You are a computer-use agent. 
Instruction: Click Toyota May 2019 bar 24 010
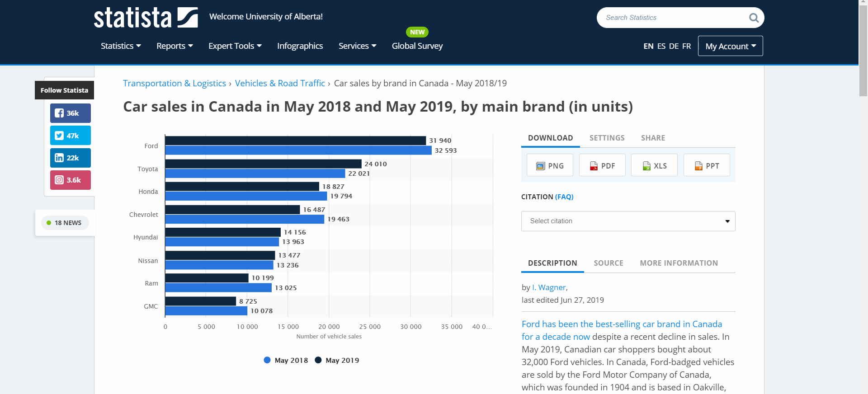coord(263,164)
